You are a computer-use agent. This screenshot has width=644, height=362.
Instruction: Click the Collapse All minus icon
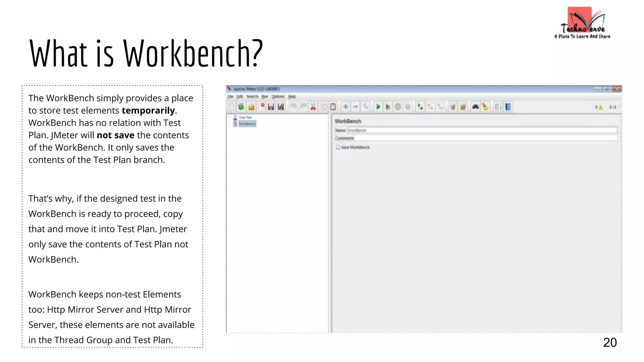[356, 107]
